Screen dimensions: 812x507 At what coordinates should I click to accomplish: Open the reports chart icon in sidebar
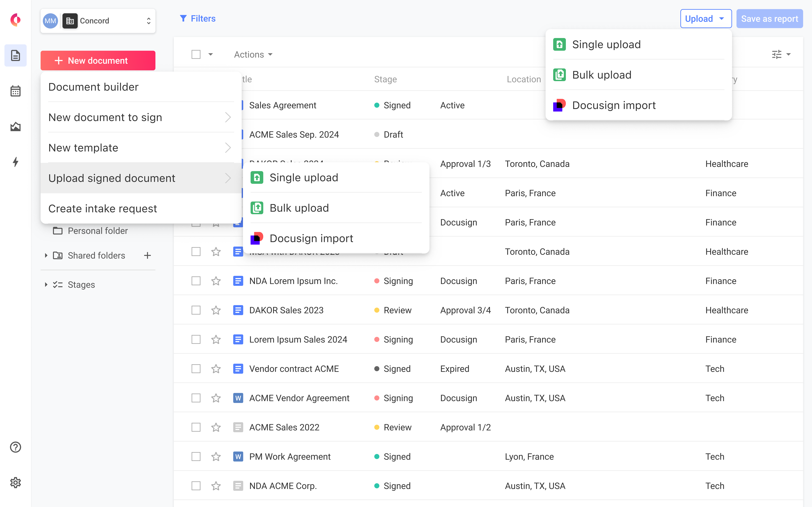click(x=15, y=127)
